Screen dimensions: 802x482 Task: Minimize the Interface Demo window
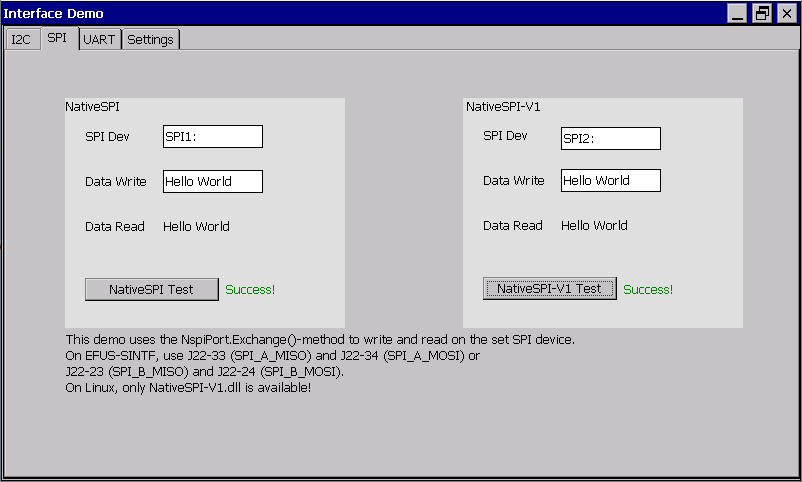tap(738, 13)
